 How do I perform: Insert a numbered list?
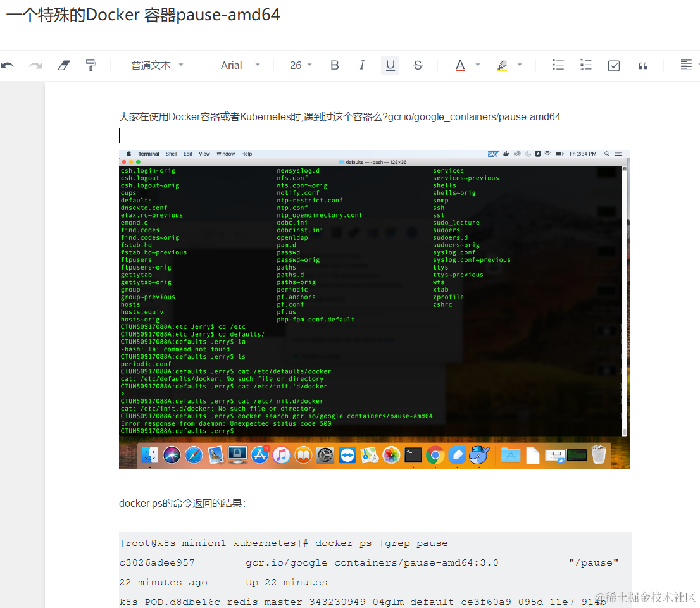tap(585, 65)
